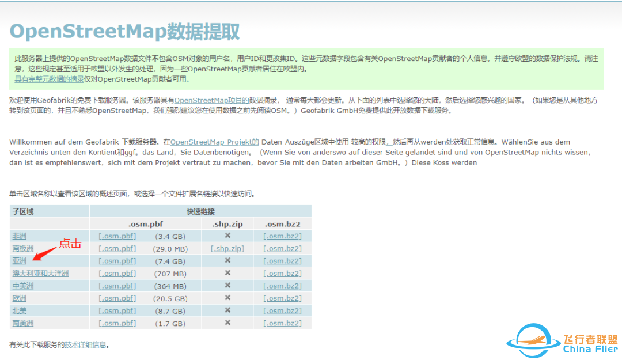Open the 南美洲 region link
Screen dimensions: 622x364
coord(23,323)
